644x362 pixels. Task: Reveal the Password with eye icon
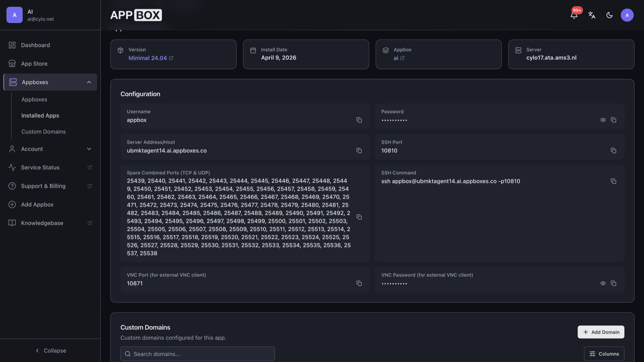(603, 120)
